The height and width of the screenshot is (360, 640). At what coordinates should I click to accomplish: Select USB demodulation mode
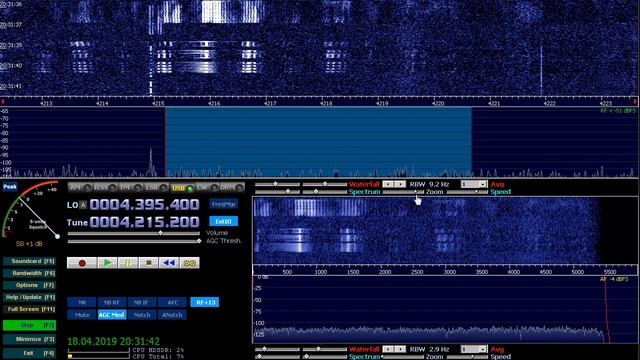point(182,188)
